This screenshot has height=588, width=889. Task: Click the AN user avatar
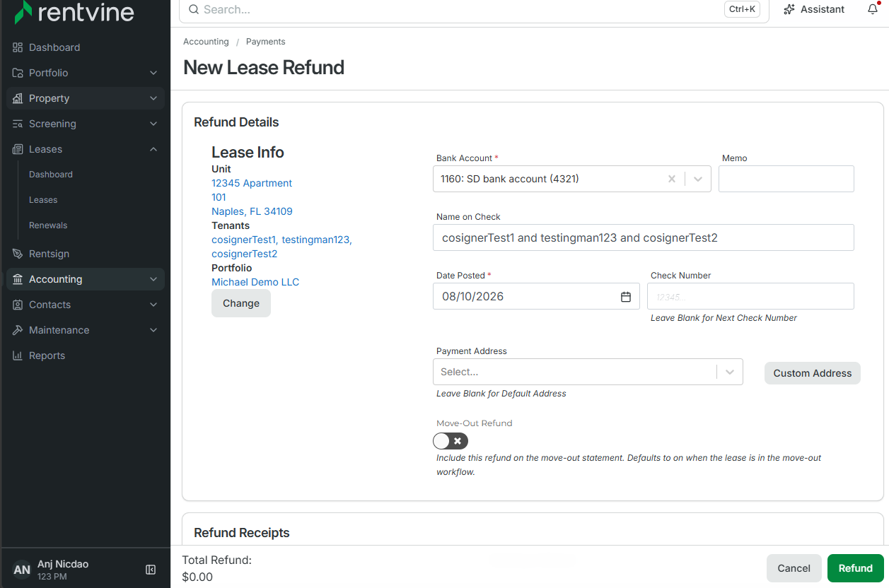(x=22, y=570)
